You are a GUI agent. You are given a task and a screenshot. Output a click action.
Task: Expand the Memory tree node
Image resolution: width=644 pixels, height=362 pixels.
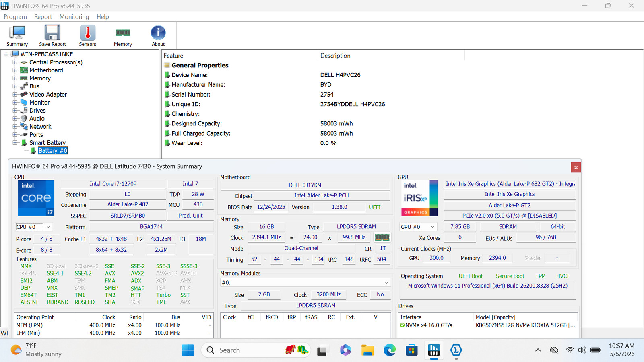click(15, 78)
